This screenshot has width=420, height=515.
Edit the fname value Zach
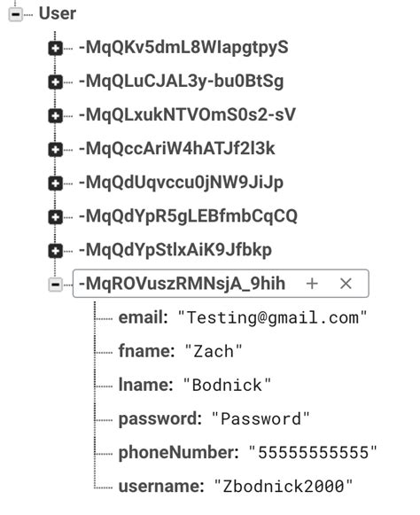214,351
